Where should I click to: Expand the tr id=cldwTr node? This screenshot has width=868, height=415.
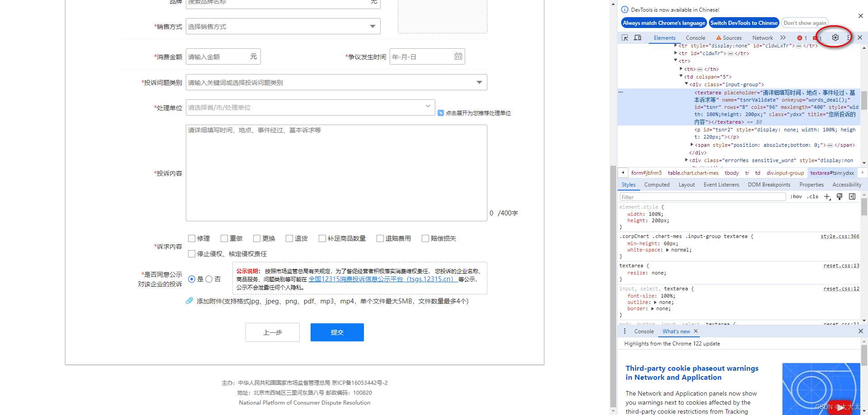[x=676, y=53]
